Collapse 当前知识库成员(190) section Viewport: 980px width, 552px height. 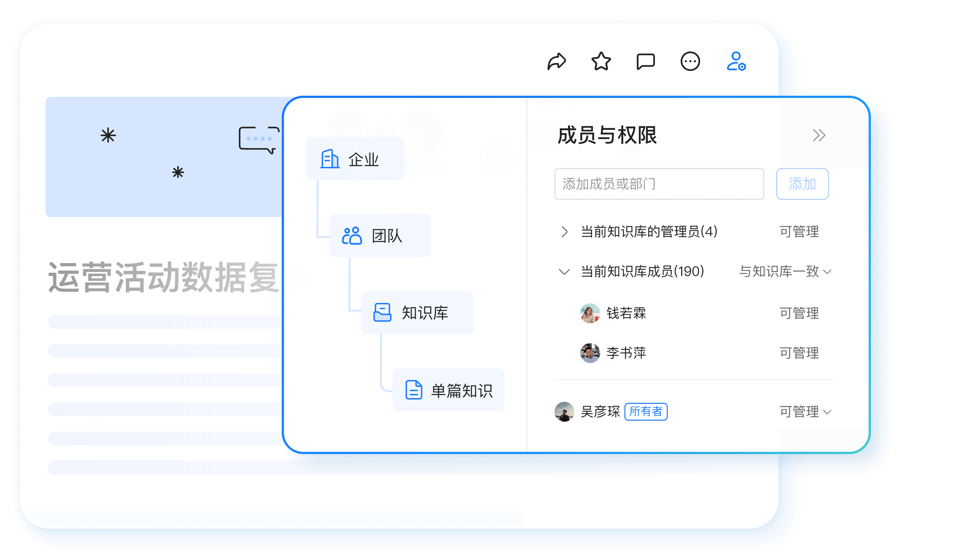point(564,272)
